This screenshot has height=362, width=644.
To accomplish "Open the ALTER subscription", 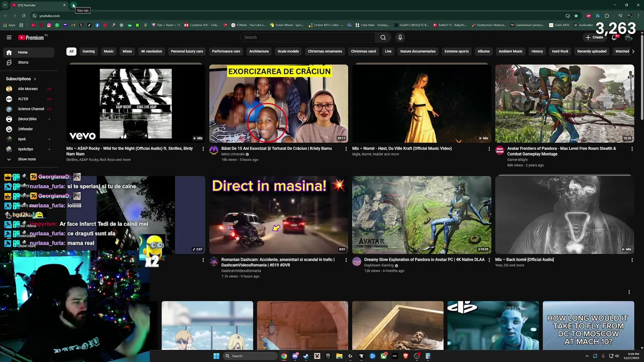I will point(29,99).
